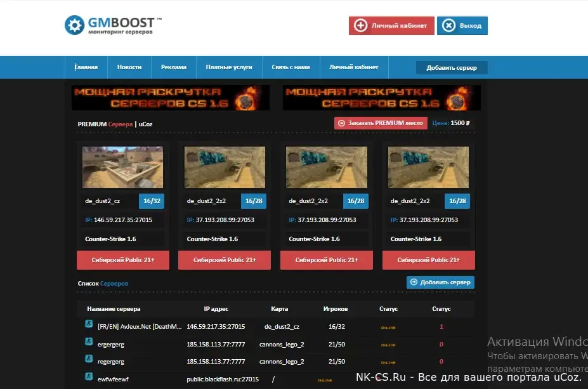Click 146.59.217.35:27015 in the server list table
Image resolution: width=588 pixels, height=389 pixels.
point(216,327)
